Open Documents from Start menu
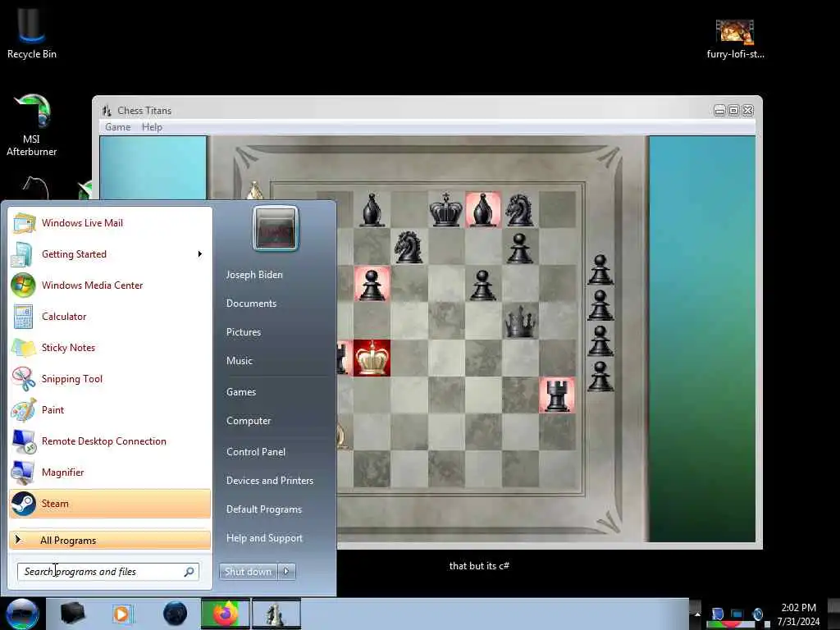 click(x=251, y=304)
